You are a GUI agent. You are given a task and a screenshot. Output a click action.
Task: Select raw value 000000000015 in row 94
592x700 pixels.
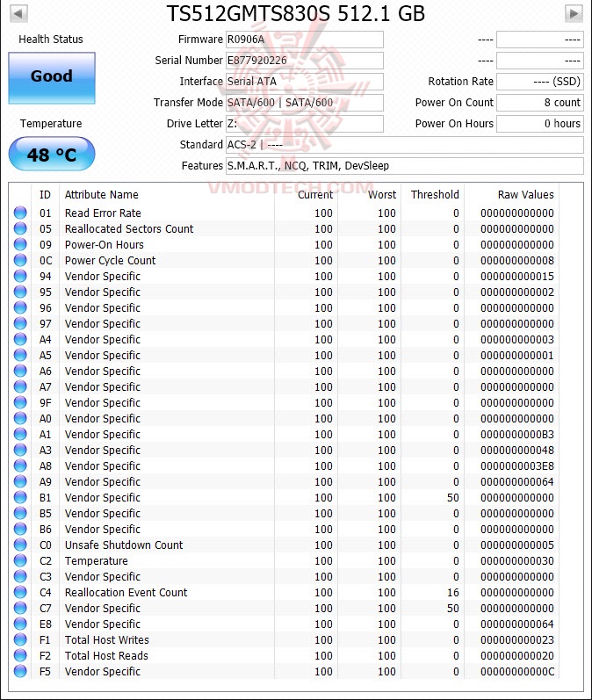point(517,277)
